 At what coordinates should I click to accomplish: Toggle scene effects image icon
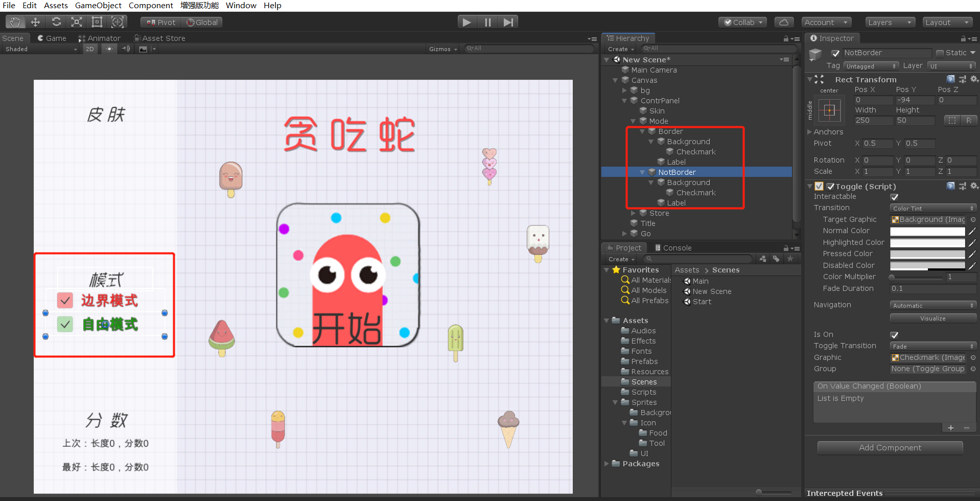(143, 49)
